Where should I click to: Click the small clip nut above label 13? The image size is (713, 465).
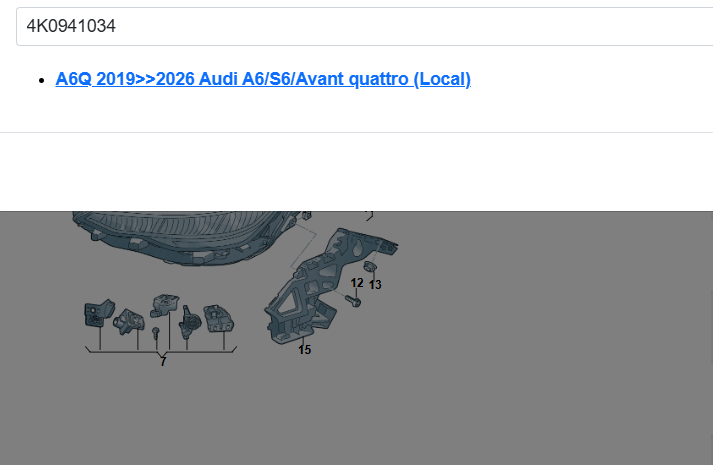369,267
